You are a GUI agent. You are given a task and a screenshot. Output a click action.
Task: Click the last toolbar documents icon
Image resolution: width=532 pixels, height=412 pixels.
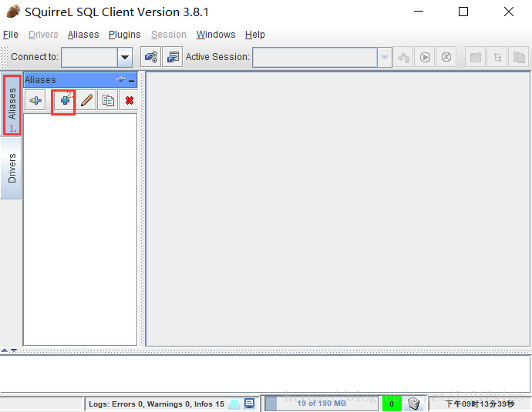point(519,57)
